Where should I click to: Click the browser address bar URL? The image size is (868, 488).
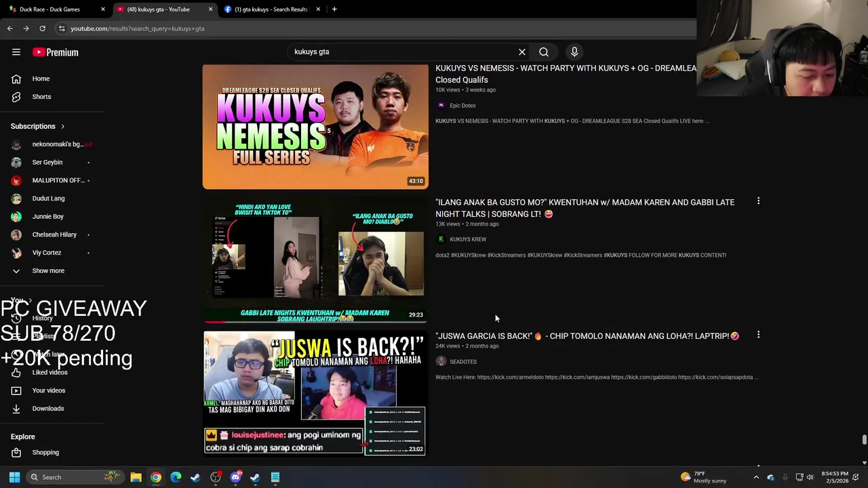coord(138,28)
